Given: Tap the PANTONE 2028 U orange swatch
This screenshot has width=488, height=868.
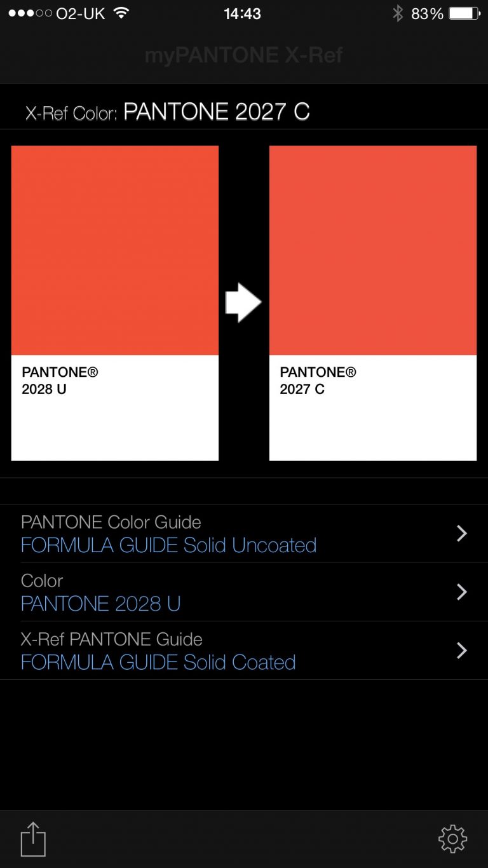Looking at the screenshot, I should click(115, 250).
